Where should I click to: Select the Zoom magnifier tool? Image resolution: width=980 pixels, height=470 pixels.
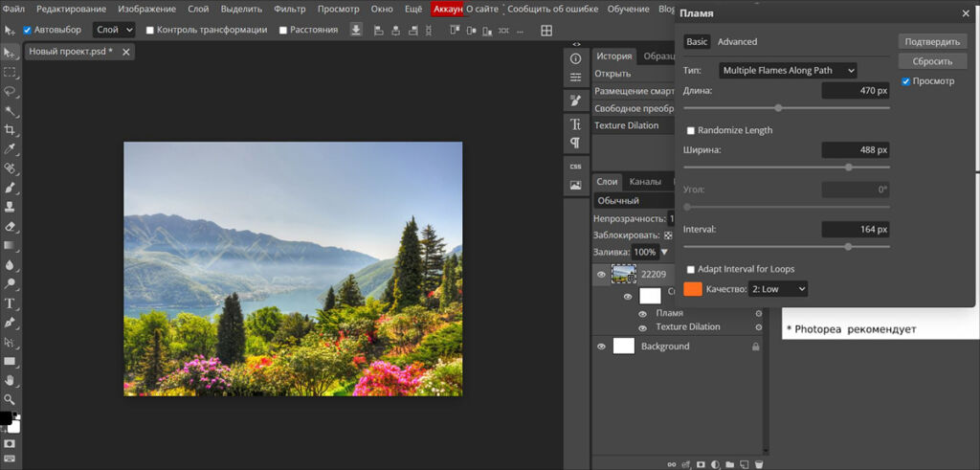tap(10, 399)
